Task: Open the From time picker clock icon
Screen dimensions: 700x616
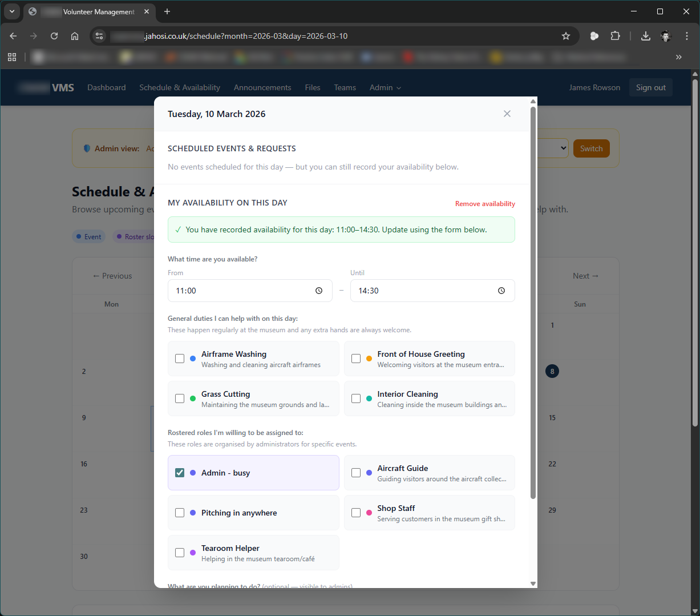Action: tap(319, 291)
